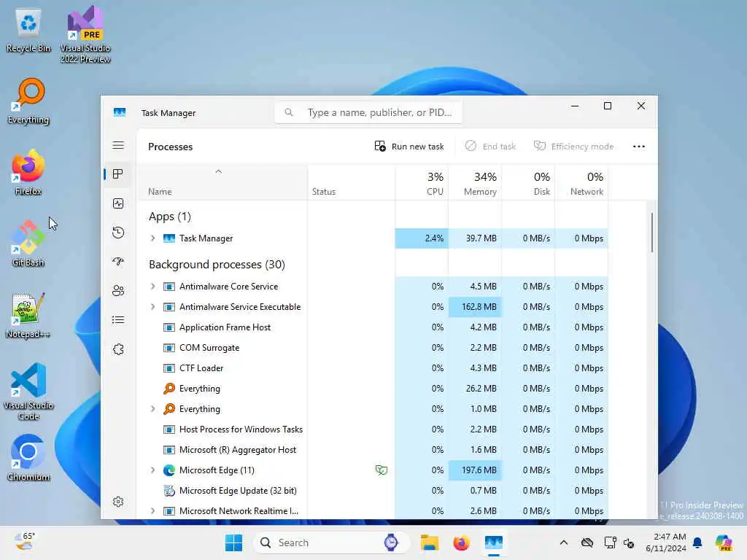Open the notification bell in system tray
The image size is (747, 560).
click(x=697, y=542)
